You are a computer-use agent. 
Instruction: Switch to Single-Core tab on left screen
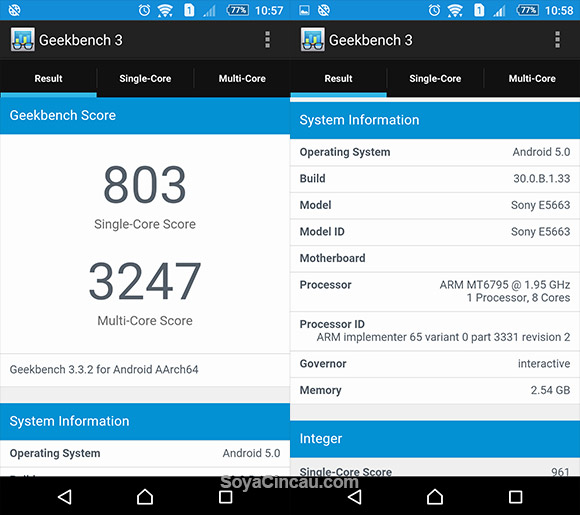(x=145, y=78)
